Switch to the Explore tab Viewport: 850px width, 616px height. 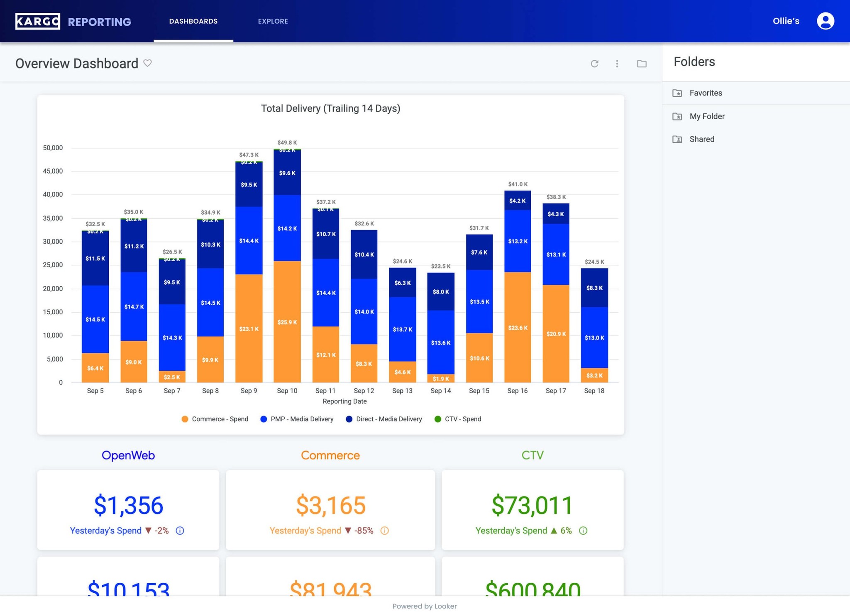[273, 21]
